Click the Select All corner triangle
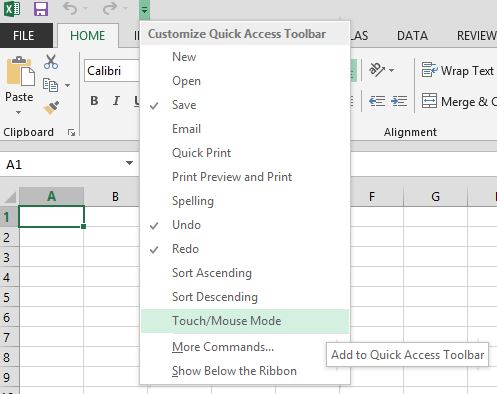This screenshot has height=394, width=497. click(x=10, y=197)
